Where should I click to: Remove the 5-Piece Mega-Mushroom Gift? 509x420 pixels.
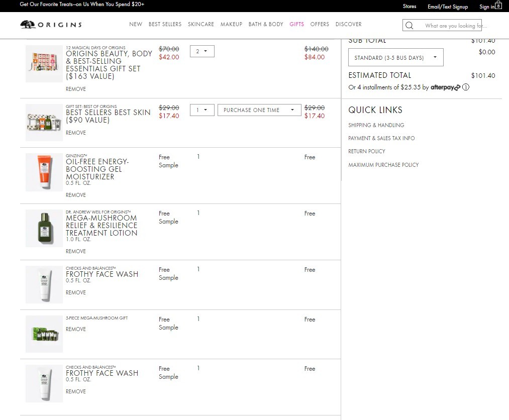76,329
